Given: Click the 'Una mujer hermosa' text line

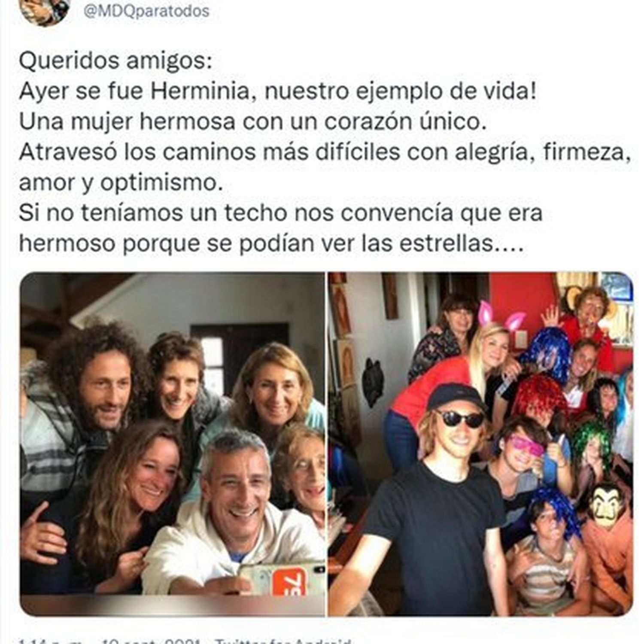Looking at the screenshot, I should (x=253, y=122).
